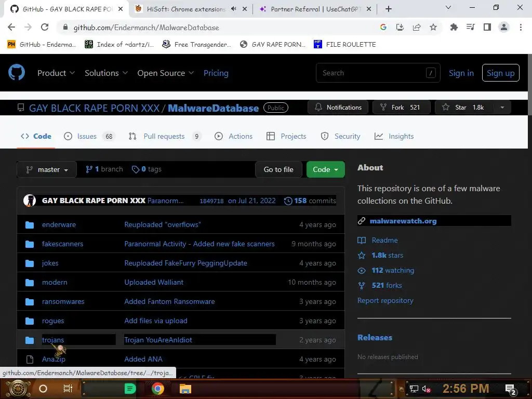Click the commit author avatar image
The height and width of the screenshot is (399, 532).
[30, 201]
